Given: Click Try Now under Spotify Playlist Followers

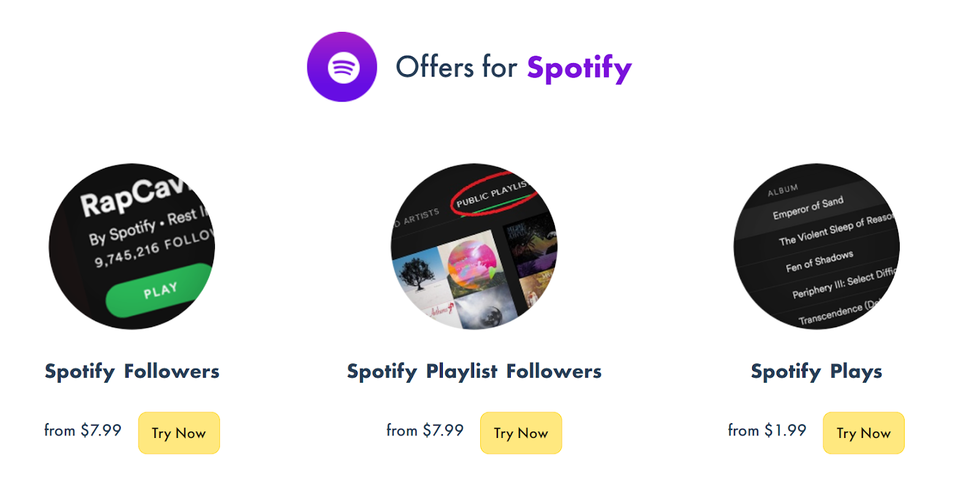Looking at the screenshot, I should pos(521,433).
